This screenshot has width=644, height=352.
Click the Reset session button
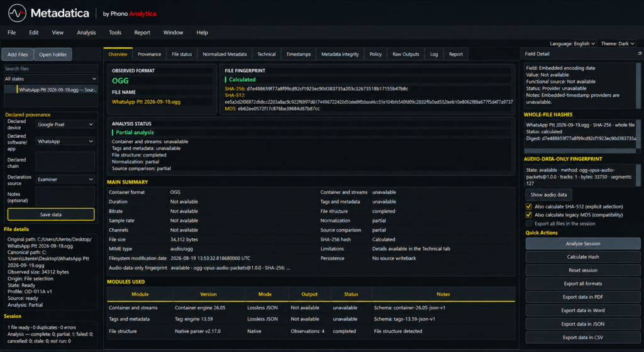(x=583, y=270)
